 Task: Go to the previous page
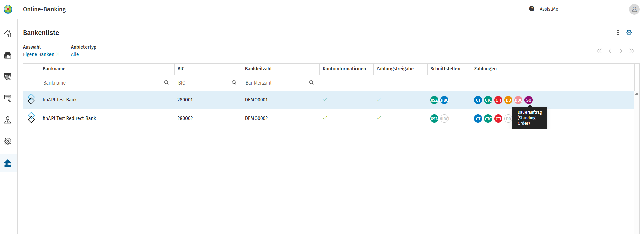(x=610, y=51)
